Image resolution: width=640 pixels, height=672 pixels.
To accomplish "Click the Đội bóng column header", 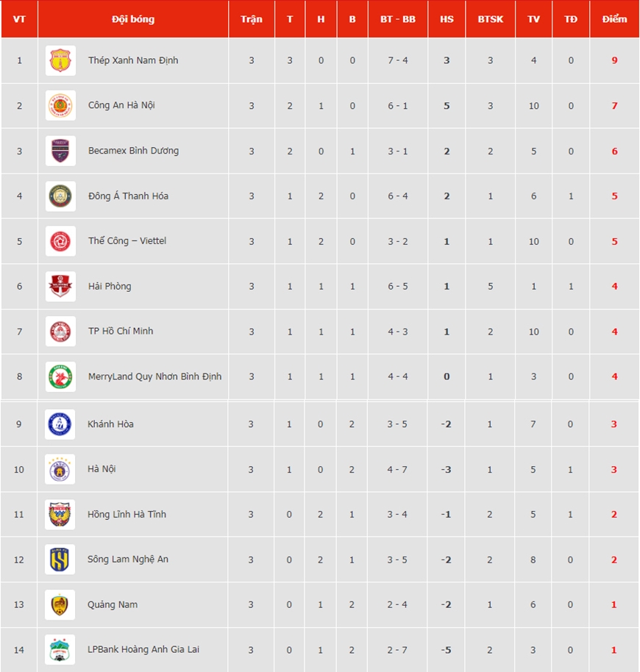I will (x=133, y=19).
